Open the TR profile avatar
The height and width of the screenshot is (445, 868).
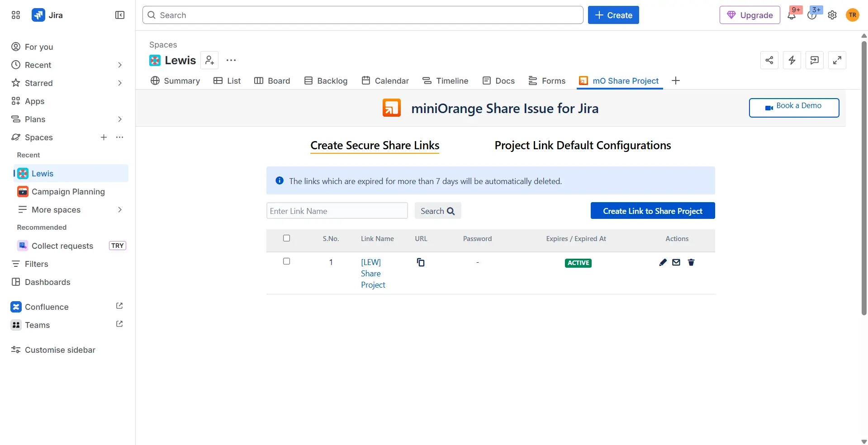tap(853, 15)
